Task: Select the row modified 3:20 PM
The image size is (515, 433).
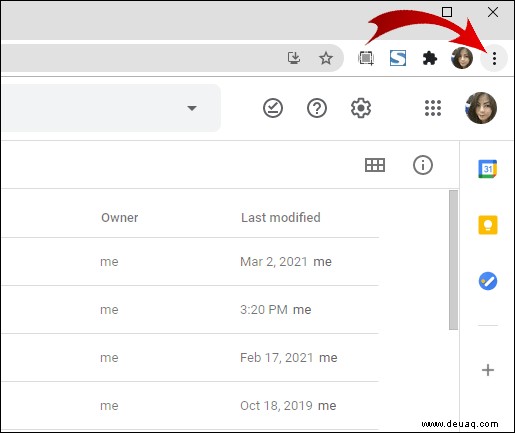Action: (x=190, y=310)
